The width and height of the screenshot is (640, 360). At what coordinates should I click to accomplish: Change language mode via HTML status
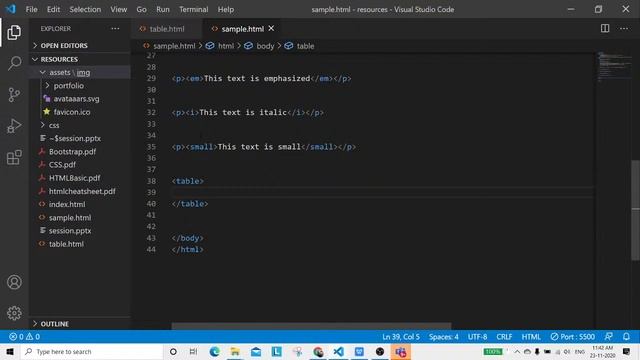(x=531, y=337)
